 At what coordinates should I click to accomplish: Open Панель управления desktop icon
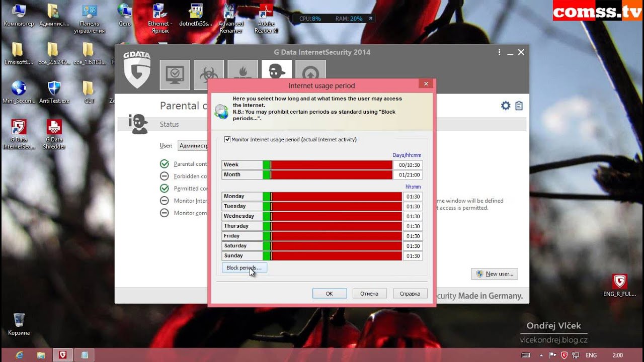pyautogui.click(x=90, y=19)
